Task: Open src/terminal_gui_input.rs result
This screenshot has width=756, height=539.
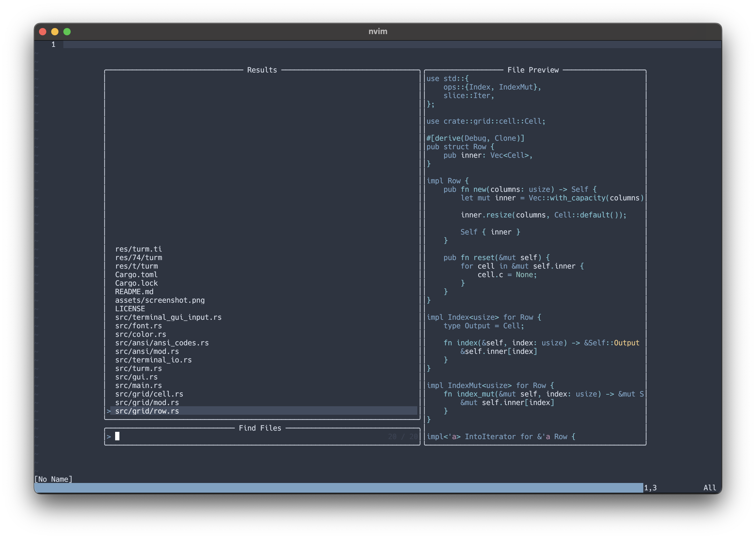Action: 168,317
